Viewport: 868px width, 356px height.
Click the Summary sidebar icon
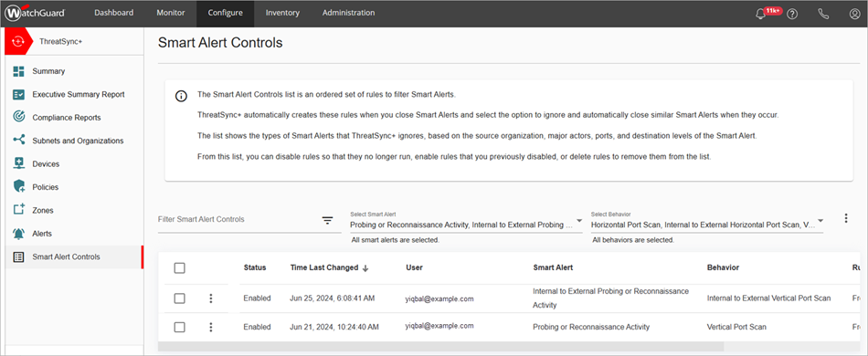19,71
